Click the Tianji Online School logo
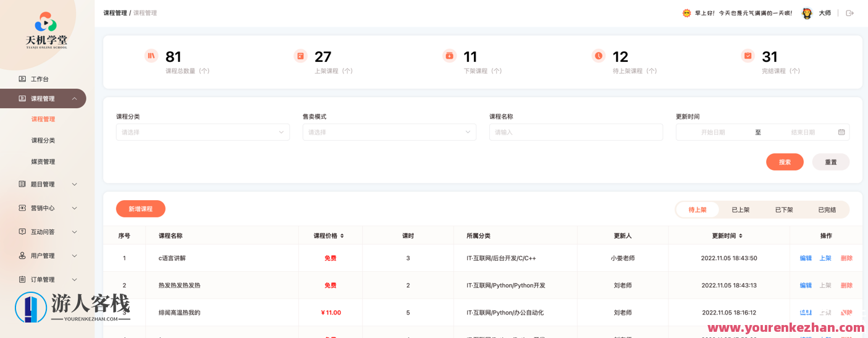This screenshot has height=338, width=868. tap(46, 30)
